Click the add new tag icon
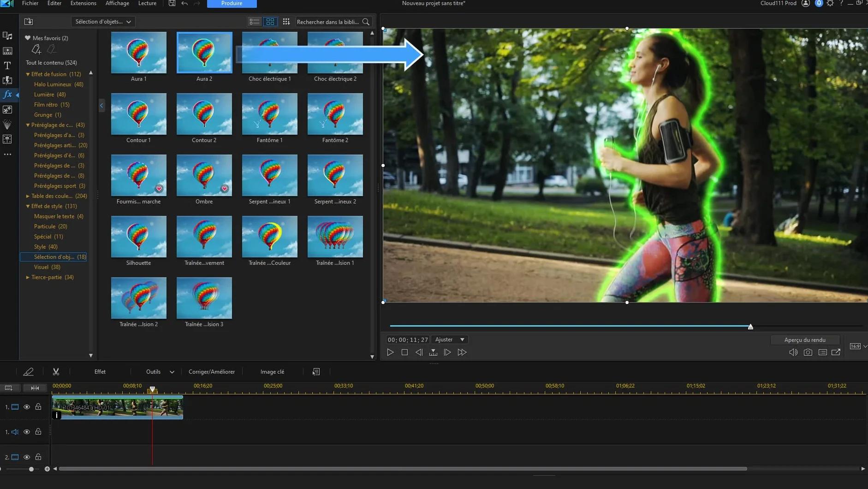 (x=36, y=49)
